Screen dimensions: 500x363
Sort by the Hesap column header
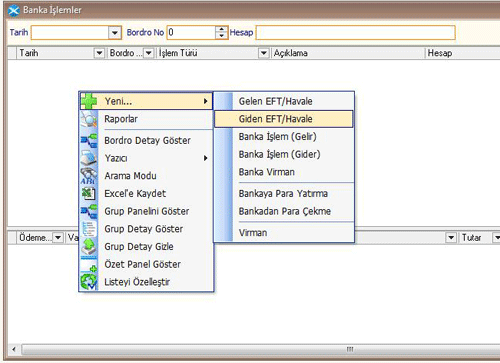(x=463, y=53)
